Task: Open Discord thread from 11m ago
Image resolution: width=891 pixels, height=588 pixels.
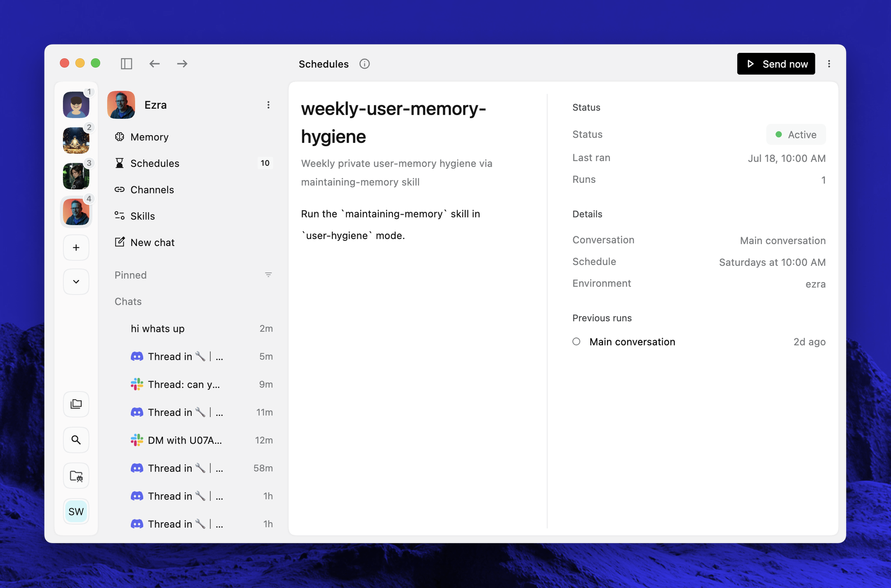Action: tap(194, 412)
